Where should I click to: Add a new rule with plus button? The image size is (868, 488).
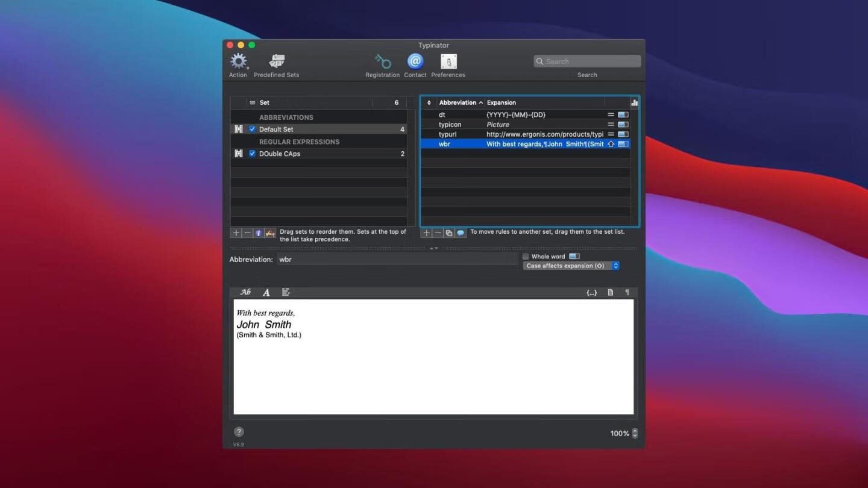click(426, 233)
